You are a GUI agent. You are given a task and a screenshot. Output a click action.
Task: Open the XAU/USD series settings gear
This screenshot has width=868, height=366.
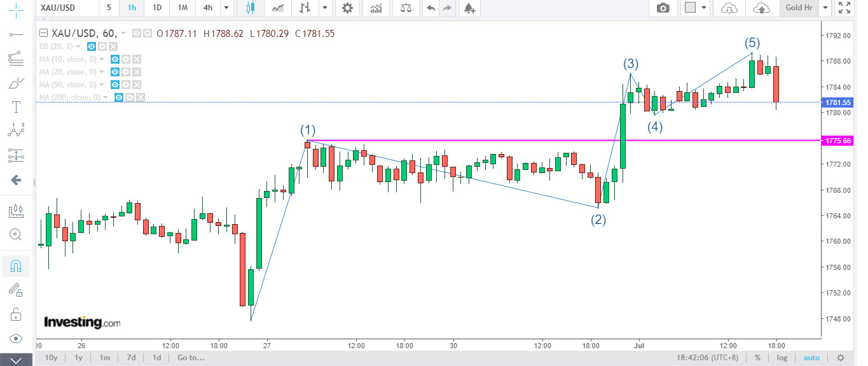point(148,34)
